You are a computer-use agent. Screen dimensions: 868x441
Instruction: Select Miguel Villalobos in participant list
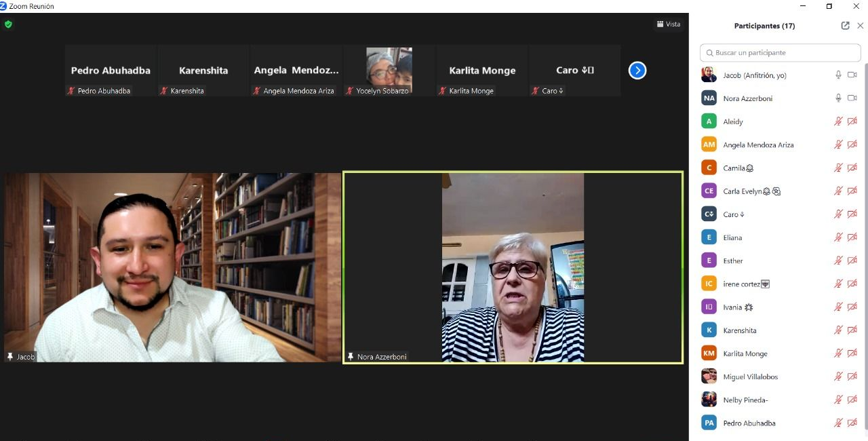[x=778, y=377]
